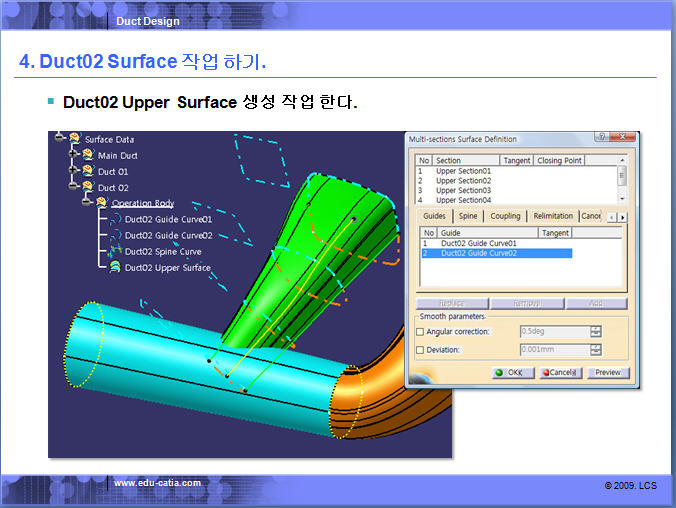Select the Duct02 Guide Curve01 curve icon
This screenshot has height=508, width=676.
(x=115, y=219)
